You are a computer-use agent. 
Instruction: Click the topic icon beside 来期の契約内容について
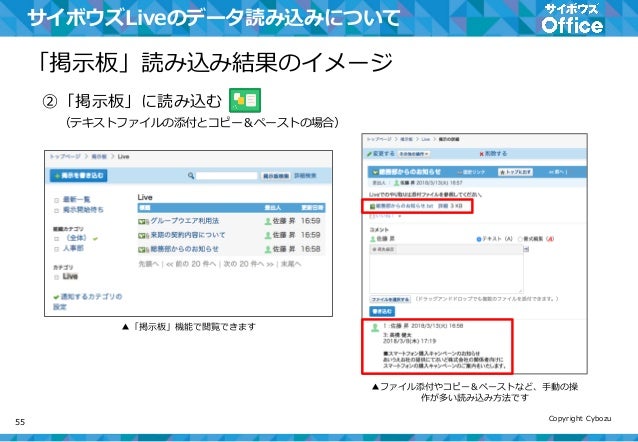point(143,236)
